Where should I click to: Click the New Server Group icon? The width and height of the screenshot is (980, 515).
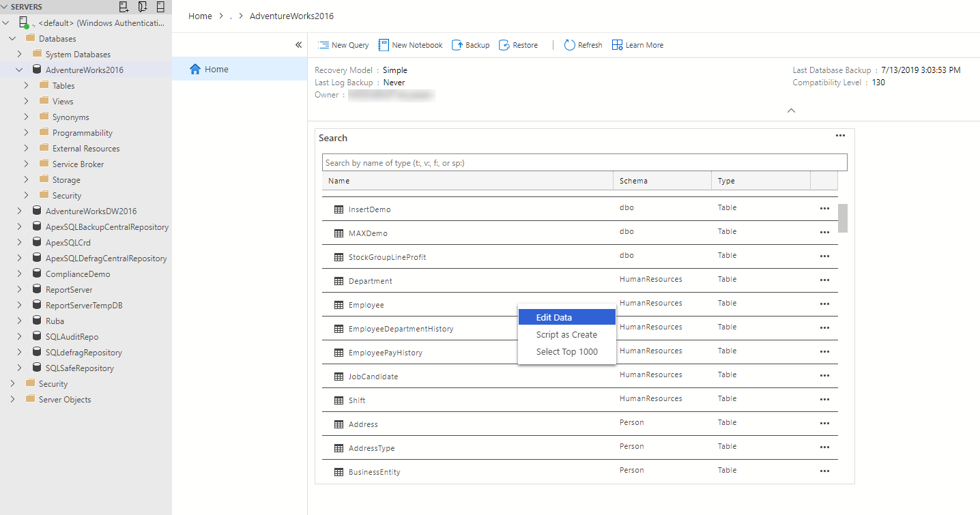tap(142, 7)
